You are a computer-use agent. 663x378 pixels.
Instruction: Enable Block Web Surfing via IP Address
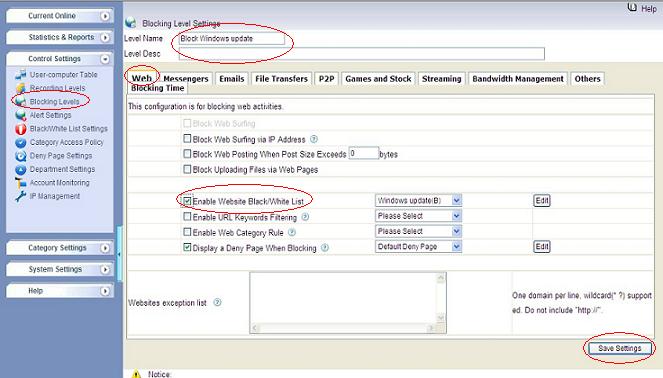click(187, 138)
